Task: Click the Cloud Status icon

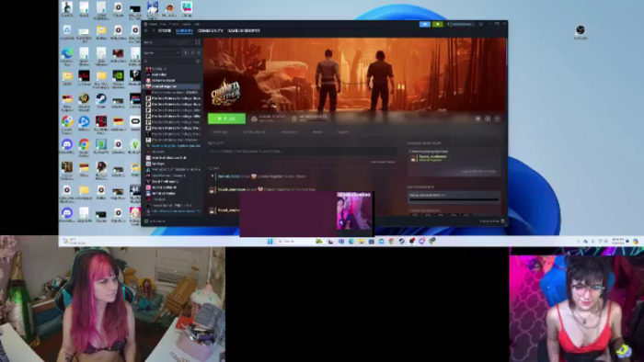Action: (x=254, y=119)
